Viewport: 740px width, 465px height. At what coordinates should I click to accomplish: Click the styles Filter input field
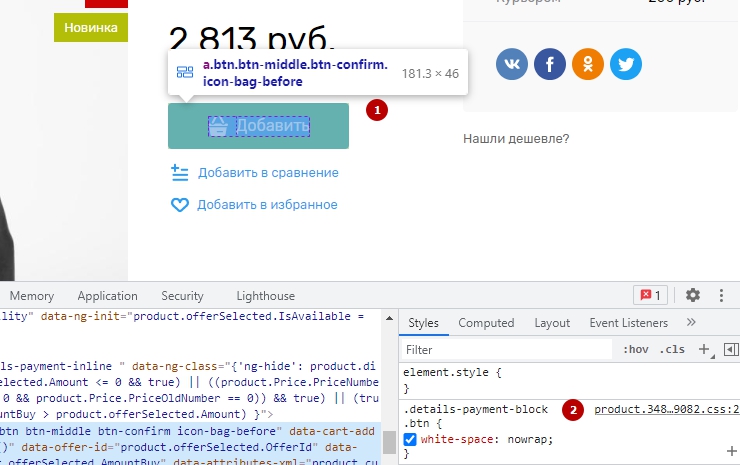click(x=505, y=350)
